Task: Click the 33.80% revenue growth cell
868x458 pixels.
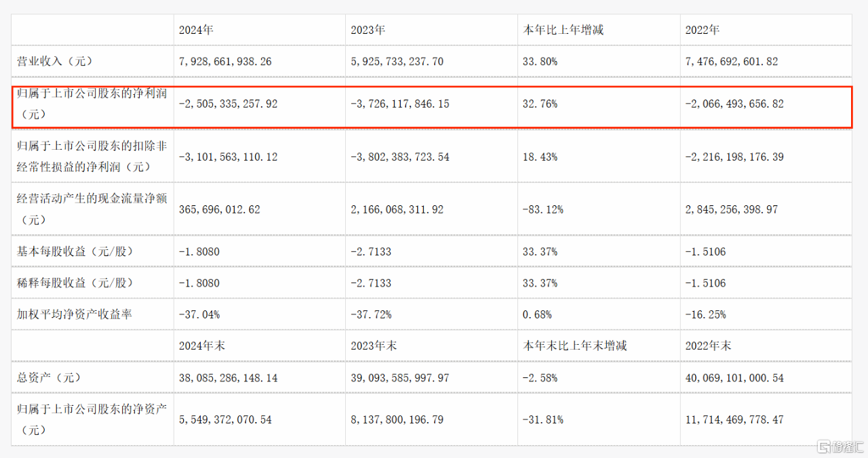Action: tap(540, 61)
